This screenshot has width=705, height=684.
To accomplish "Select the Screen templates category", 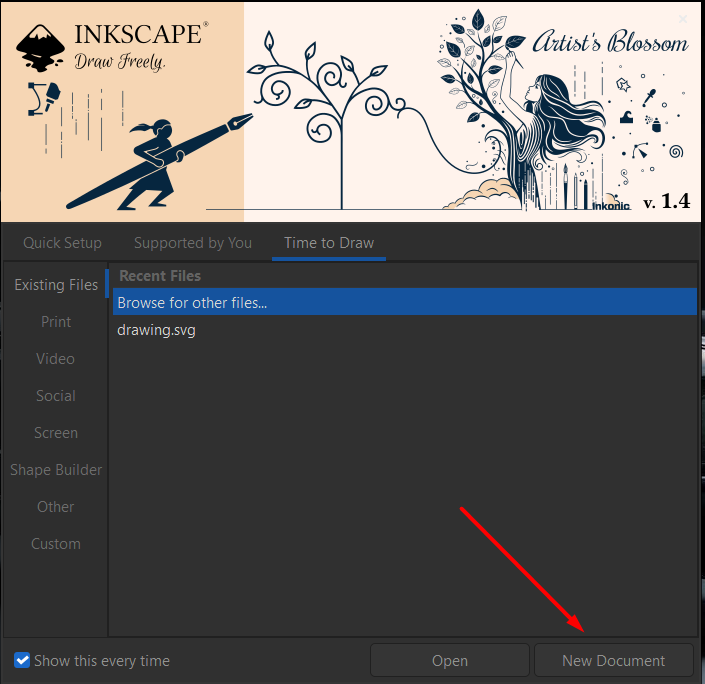I will 56,433.
